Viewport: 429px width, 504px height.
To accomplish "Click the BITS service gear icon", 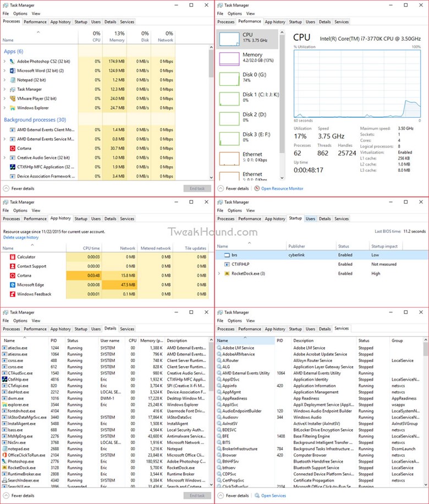I will (219, 442).
